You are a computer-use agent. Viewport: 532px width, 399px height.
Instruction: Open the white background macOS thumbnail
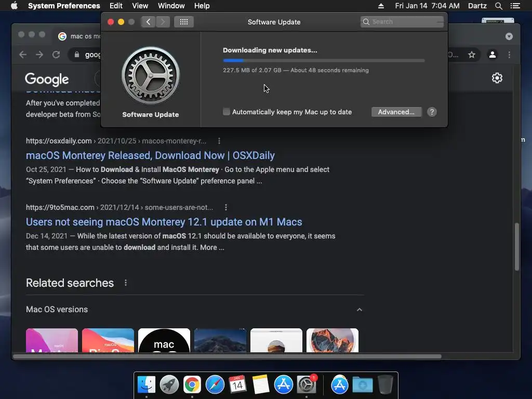pos(276,340)
